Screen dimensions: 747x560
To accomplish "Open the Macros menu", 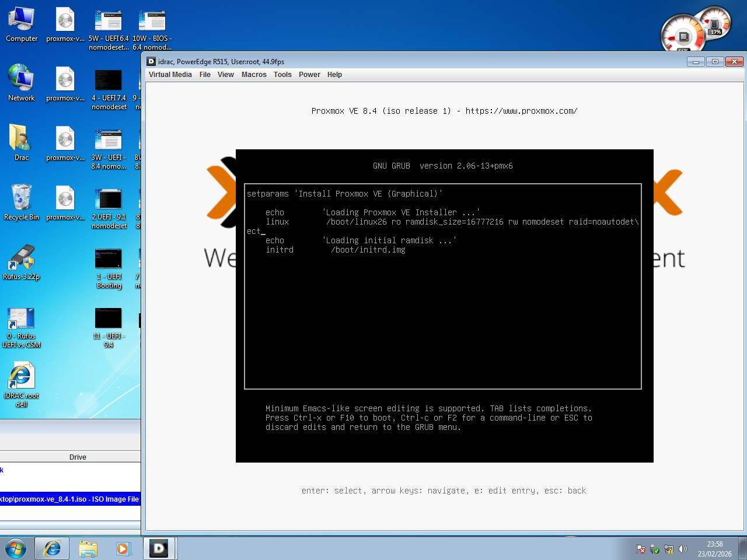I will (x=254, y=74).
